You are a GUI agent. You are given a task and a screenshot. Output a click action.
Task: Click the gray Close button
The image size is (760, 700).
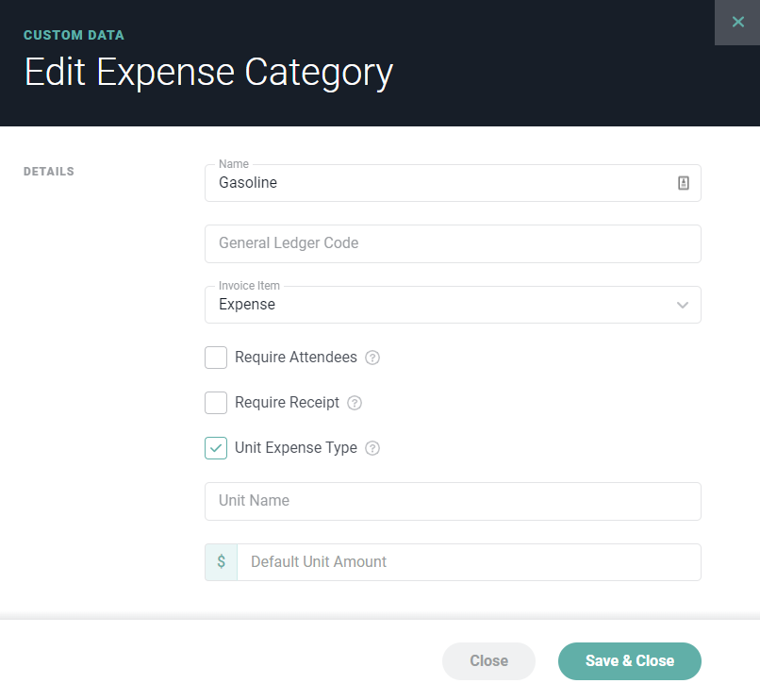[x=488, y=660]
